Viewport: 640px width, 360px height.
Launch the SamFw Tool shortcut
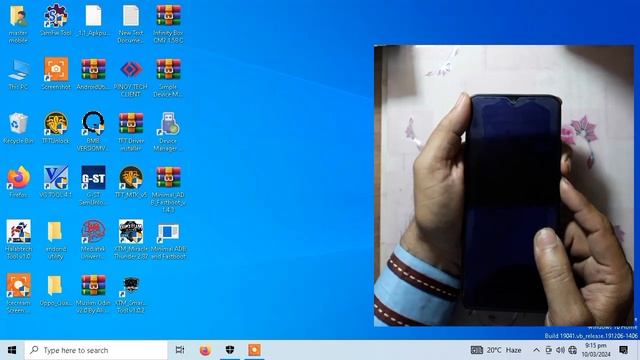(56, 20)
